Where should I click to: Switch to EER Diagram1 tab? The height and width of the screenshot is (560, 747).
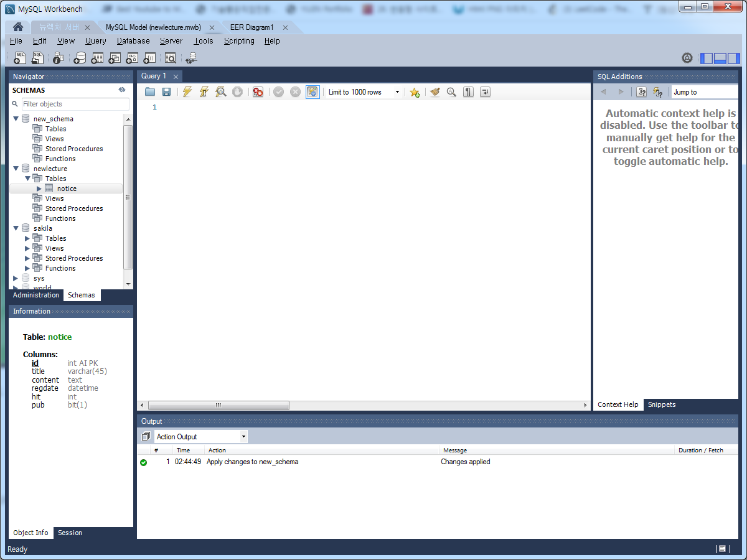coord(251,27)
